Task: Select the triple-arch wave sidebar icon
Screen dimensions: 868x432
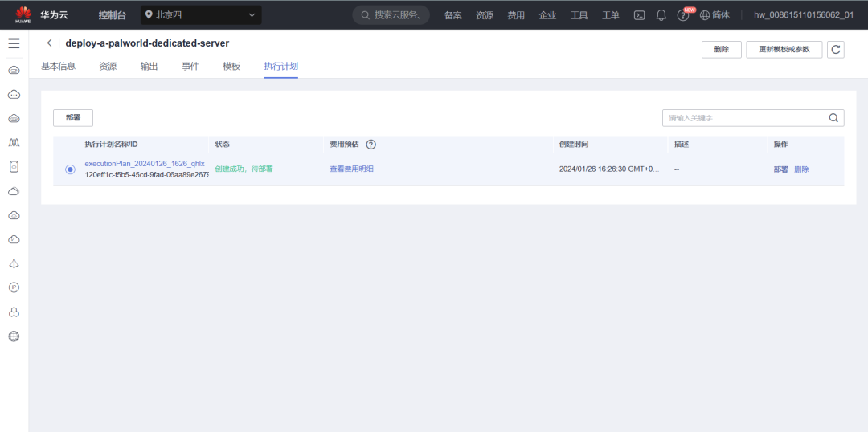Action: [14, 143]
